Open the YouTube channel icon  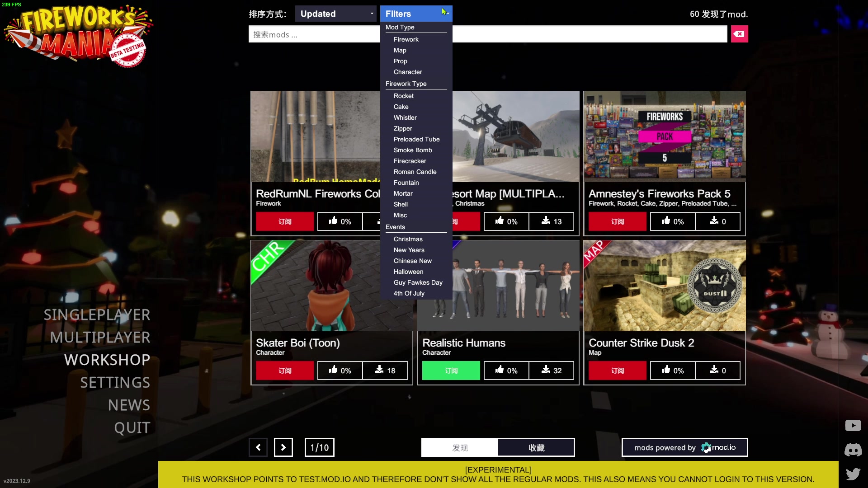853,425
